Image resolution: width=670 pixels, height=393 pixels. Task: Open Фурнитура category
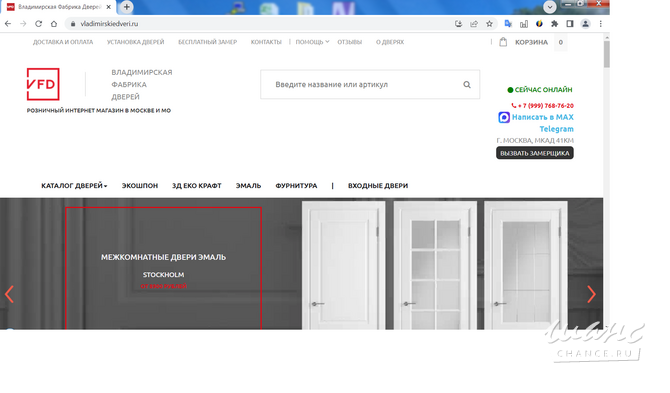tap(296, 186)
